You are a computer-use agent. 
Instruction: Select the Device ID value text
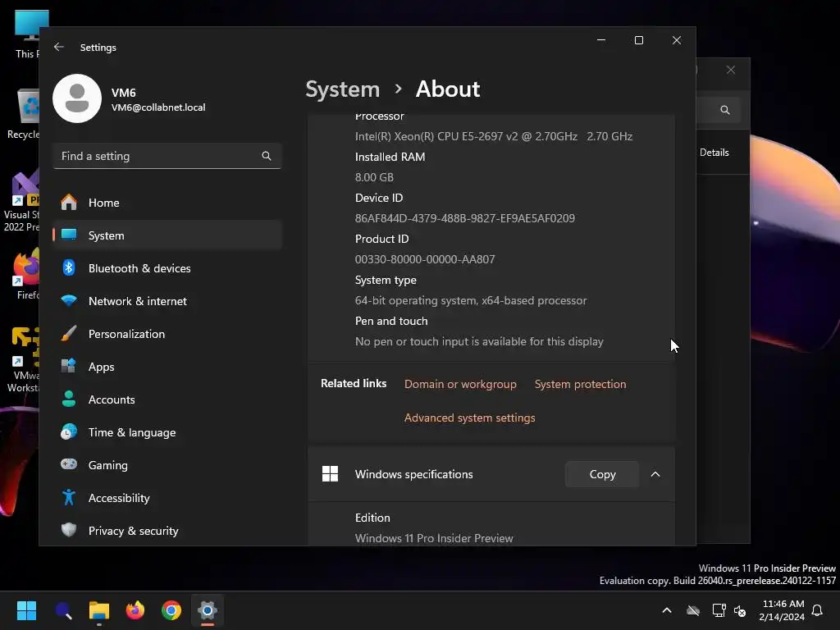(x=464, y=218)
